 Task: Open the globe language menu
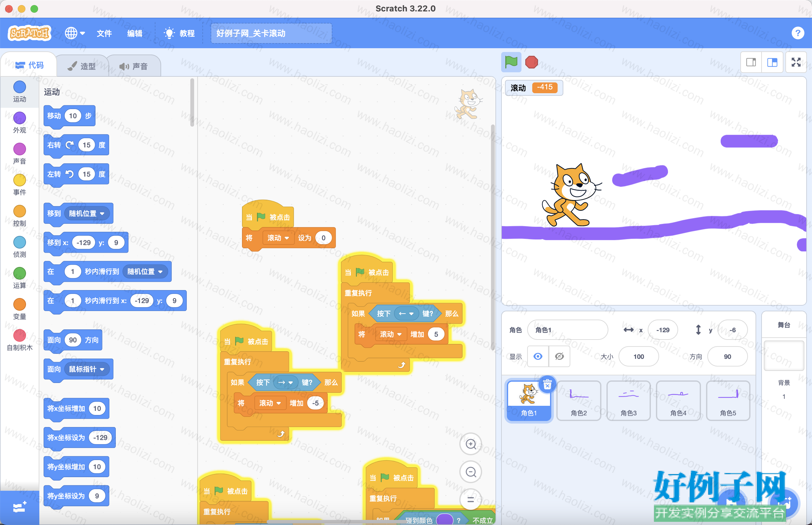click(x=75, y=33)
